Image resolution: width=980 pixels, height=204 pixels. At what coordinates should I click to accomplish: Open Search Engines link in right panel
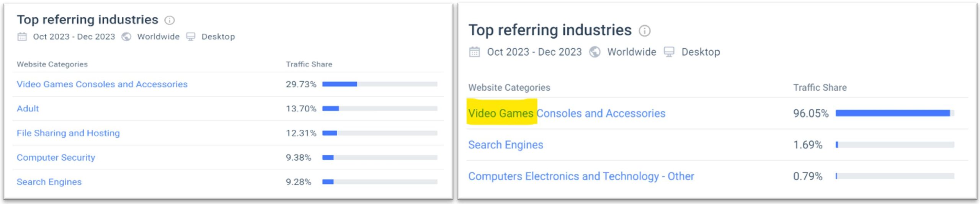(x=506, y=145)
